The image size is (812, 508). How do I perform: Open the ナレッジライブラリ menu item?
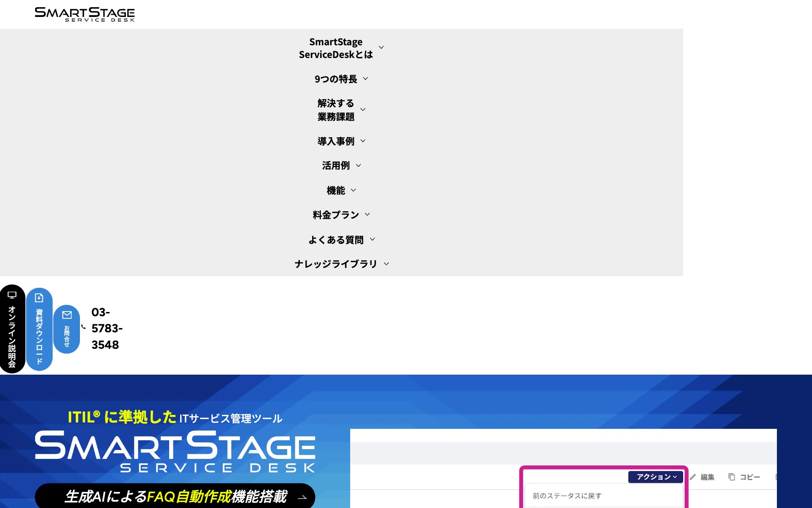tap(336, 264)
